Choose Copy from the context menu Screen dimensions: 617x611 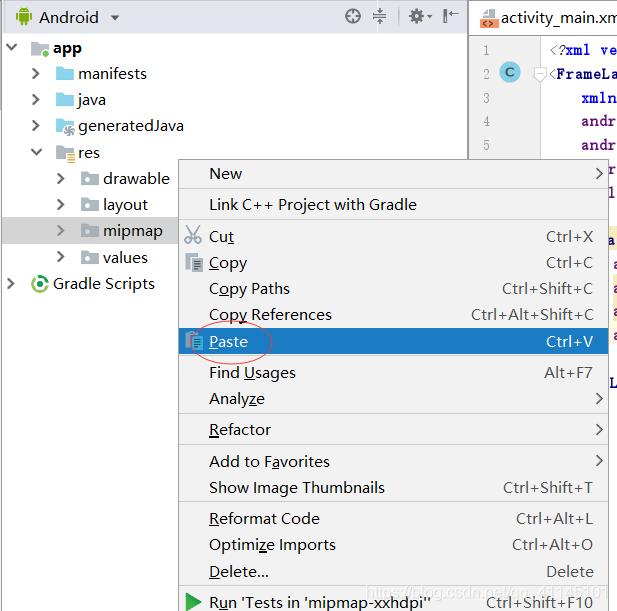click(x=393, y=263)
